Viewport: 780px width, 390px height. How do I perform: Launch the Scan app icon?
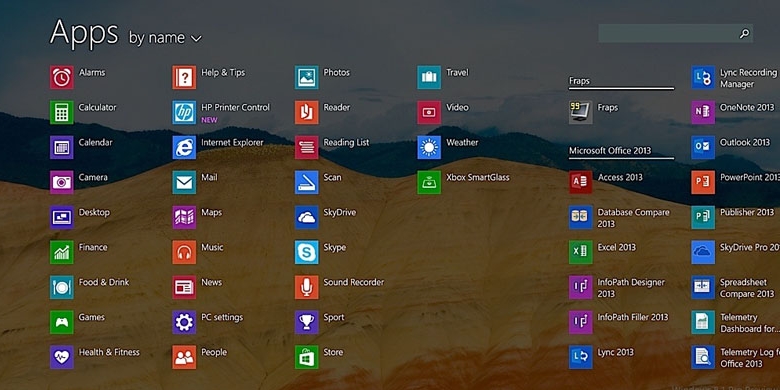306,182
